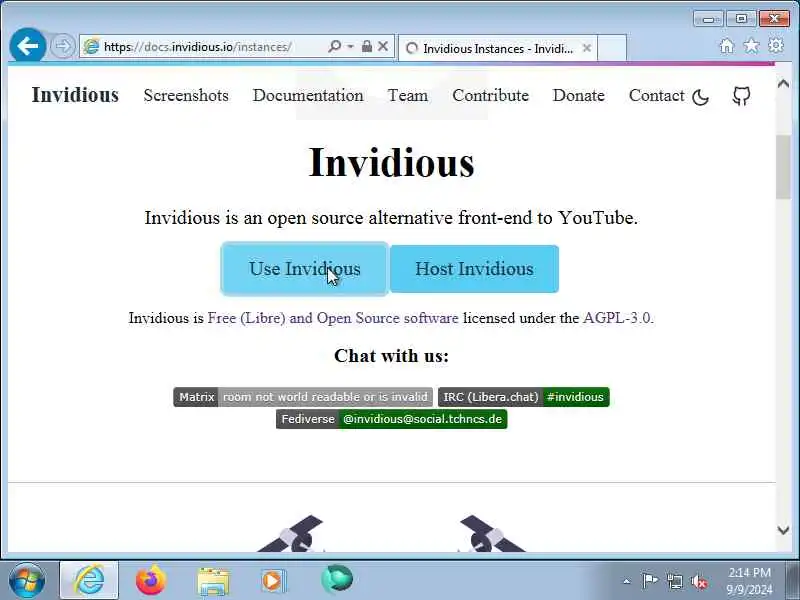Click the muted volume tray icon
This screenshot has width=800, height=600.
point(699,582)
